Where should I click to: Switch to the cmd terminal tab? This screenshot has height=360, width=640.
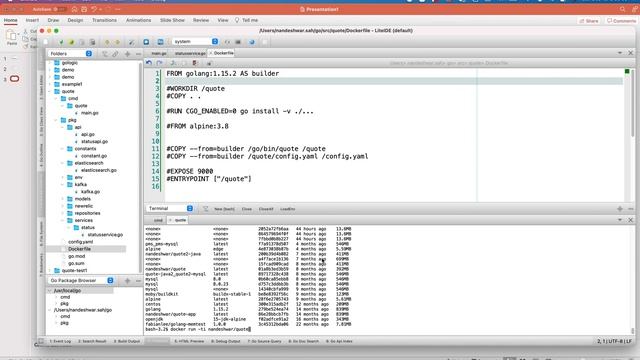[x=158, y=220]
